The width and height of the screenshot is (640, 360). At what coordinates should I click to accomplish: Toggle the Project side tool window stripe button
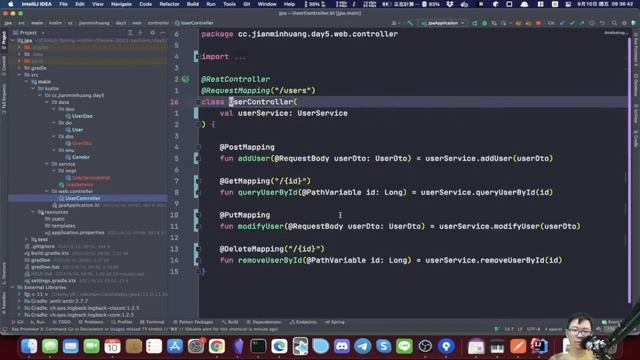[4, 40]
